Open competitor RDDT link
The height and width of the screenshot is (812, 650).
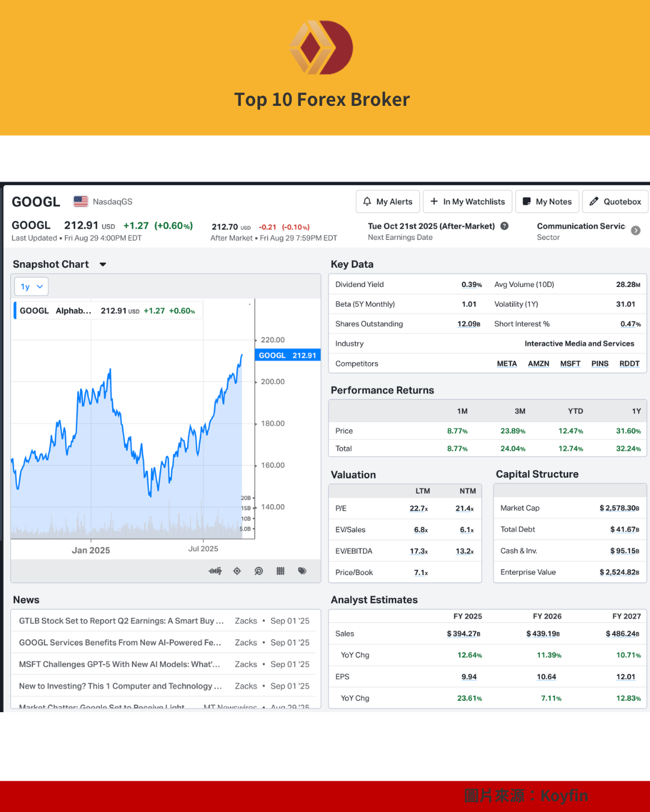(630, 363)
